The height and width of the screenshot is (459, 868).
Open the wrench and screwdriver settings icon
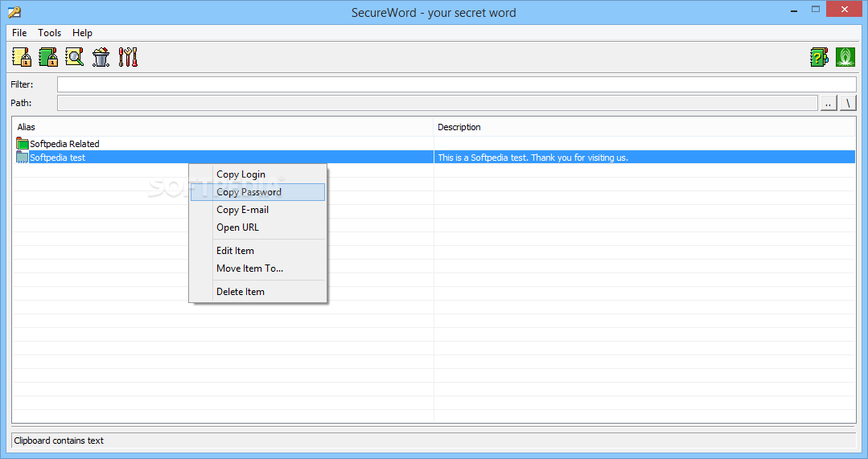128,57
